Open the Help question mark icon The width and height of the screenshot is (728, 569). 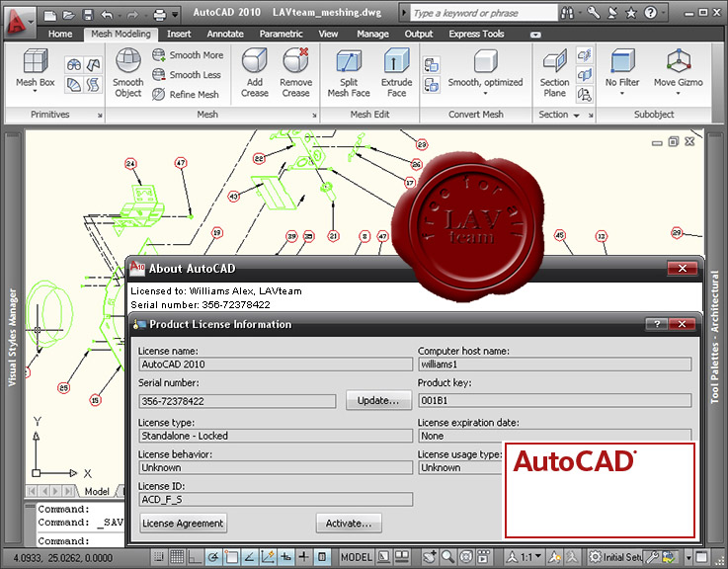pos(651,13)
